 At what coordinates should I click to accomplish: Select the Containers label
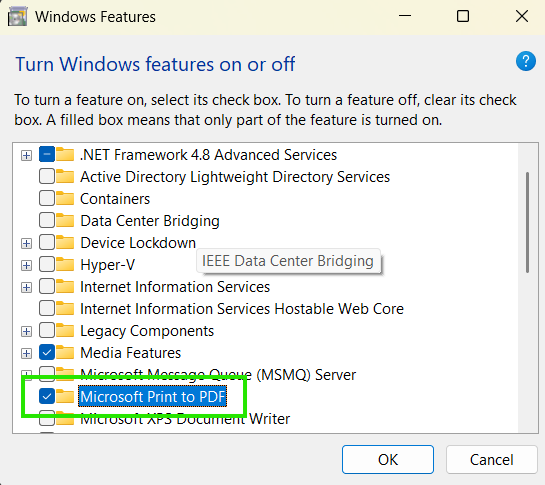115,199
